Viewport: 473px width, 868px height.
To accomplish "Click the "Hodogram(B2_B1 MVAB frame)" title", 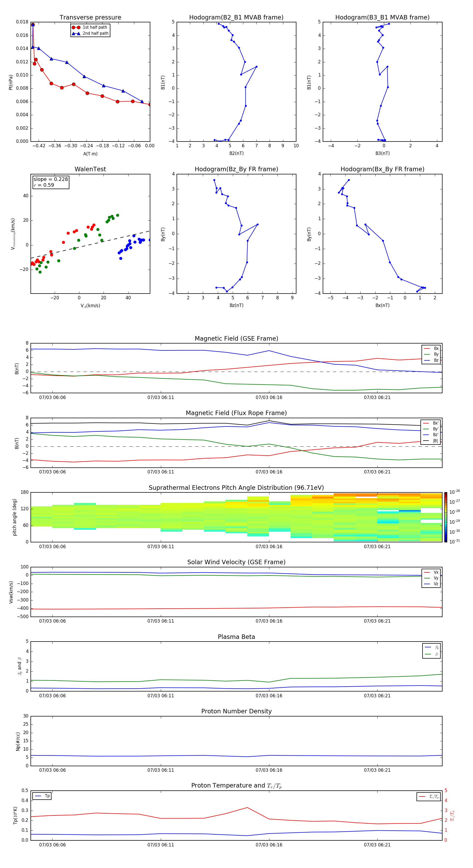I will point(236,18).
